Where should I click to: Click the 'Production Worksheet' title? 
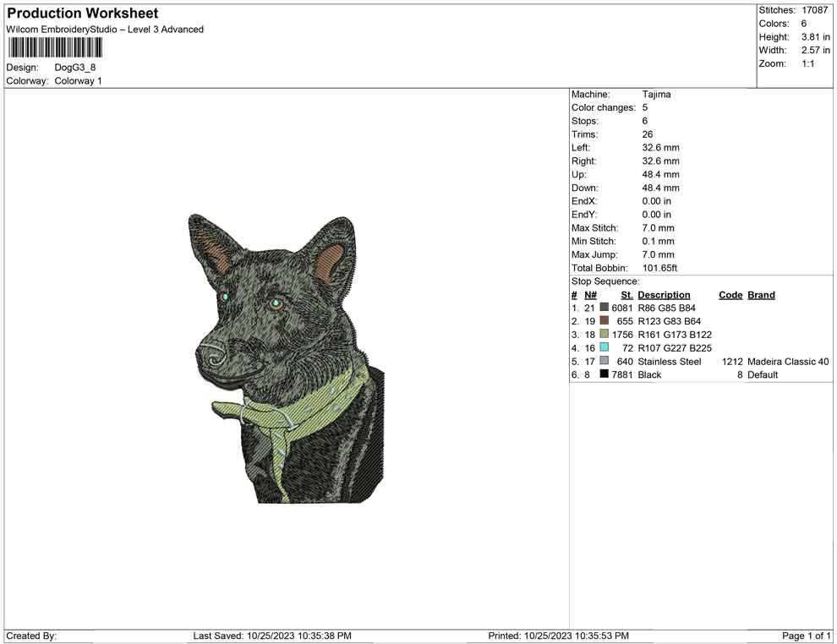click(82, 14)
